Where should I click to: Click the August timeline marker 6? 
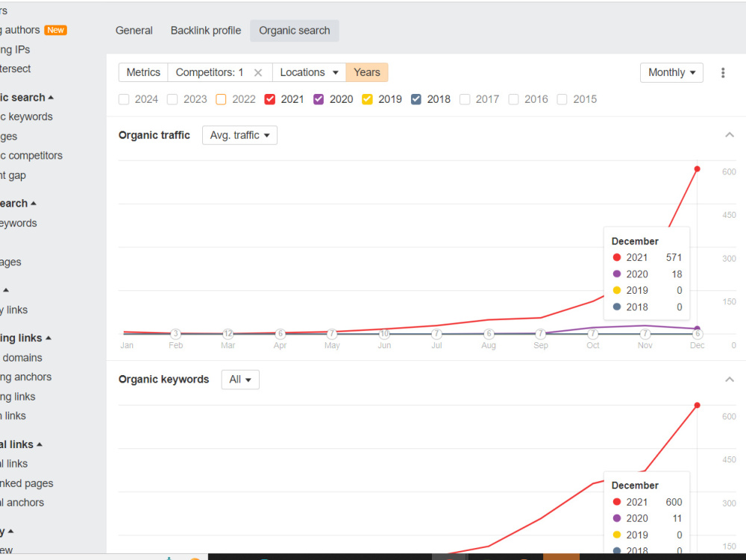click(x=489, y=334)
